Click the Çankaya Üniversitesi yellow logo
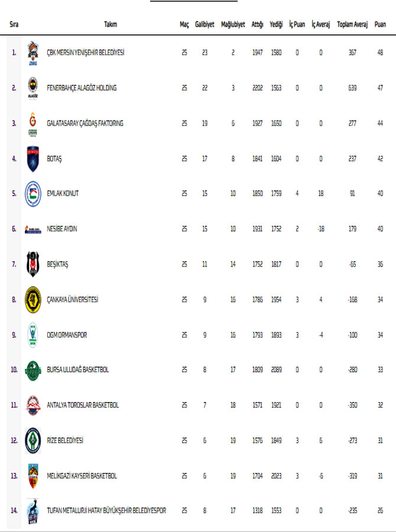This screenshot has width=396, height=532. 33,300
